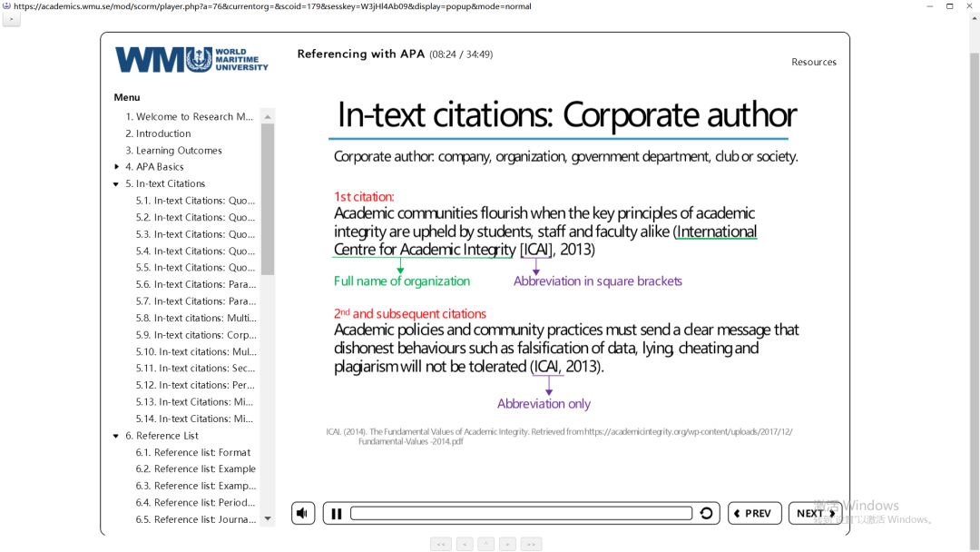980x552 pixels.
Task: Open slide 5.13 In-text Citations: Mi...
Action: (194, 402)
